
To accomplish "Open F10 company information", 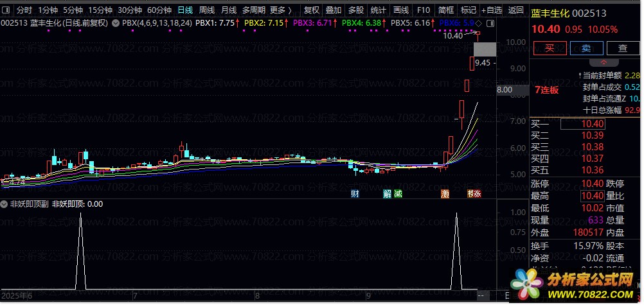I will (x=423, y=10).
